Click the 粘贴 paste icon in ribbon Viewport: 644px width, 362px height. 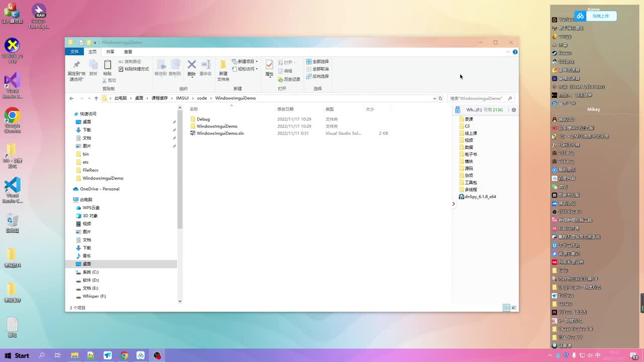pyautogui.click(x=107, y=64)
